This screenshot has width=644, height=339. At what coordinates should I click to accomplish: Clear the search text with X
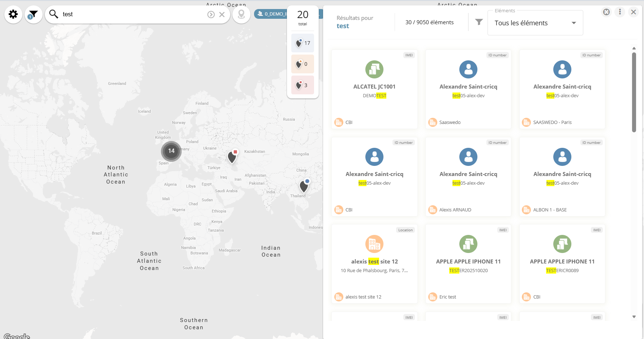[222, 14]
